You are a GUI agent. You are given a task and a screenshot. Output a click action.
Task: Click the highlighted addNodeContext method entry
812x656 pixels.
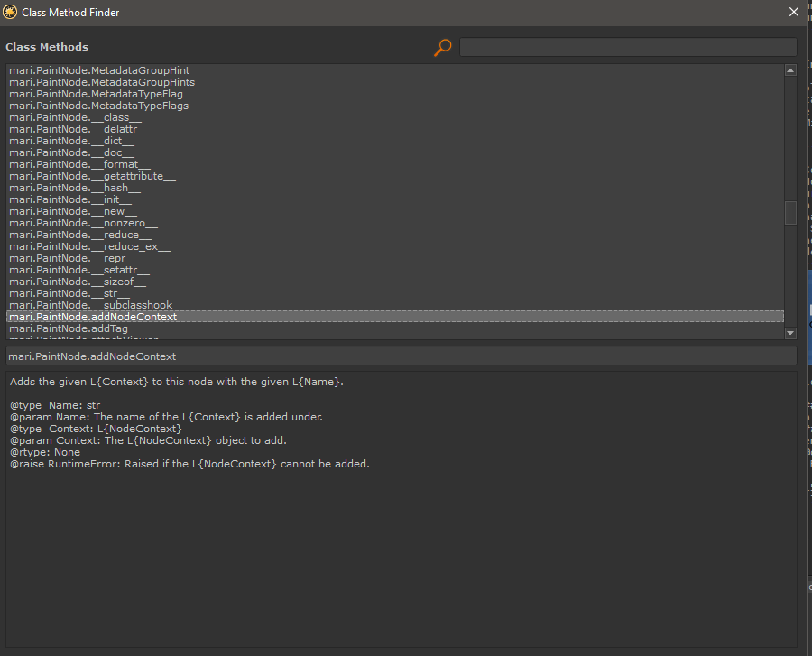[x=92, y=317]
